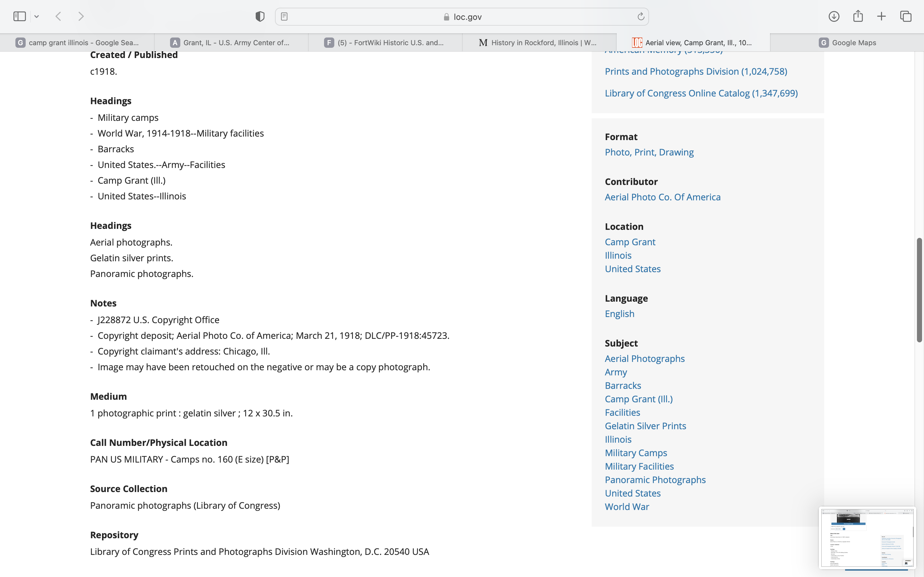924x577 pixels.
Task: Open the Google Maps tab
Action: [x=847, y=43]
